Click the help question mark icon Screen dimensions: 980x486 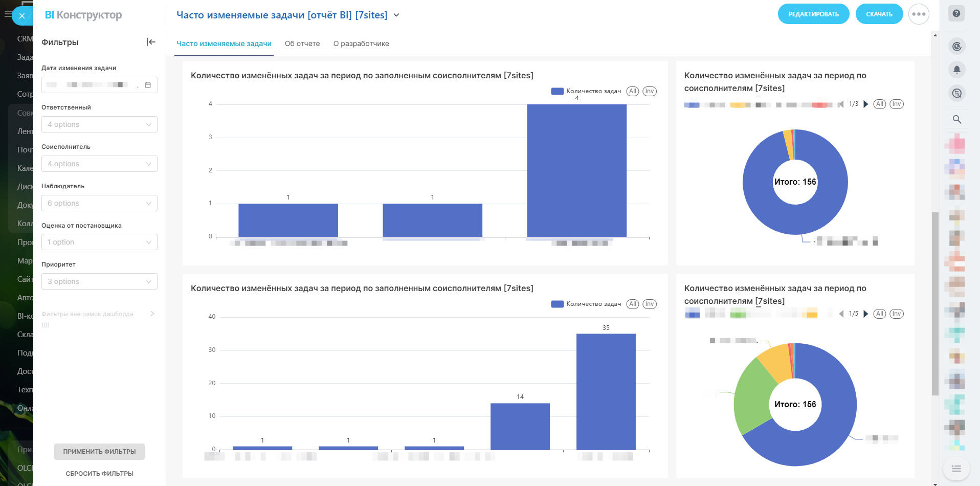tap(956, 14)
